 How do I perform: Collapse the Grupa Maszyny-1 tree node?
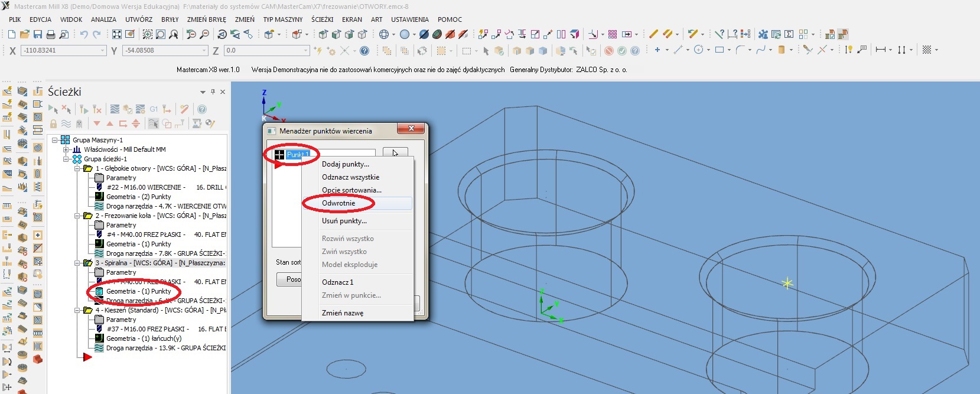55,140
